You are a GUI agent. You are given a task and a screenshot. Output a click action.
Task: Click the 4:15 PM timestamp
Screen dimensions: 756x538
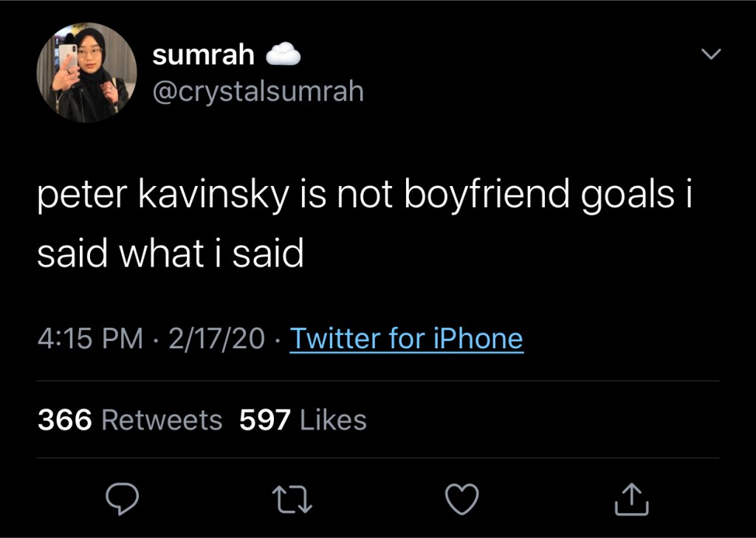(x=90, y=339)
